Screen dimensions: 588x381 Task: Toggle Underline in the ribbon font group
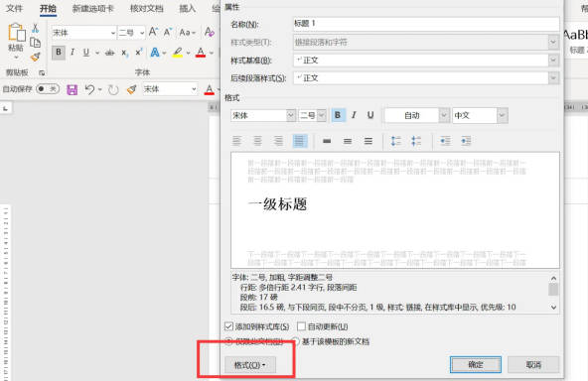click(x=86, y=52)
